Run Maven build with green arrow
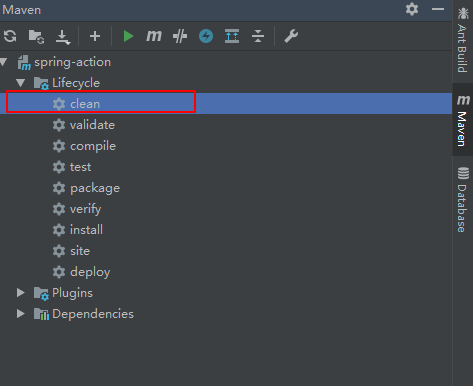 click(x=128, y=36)
